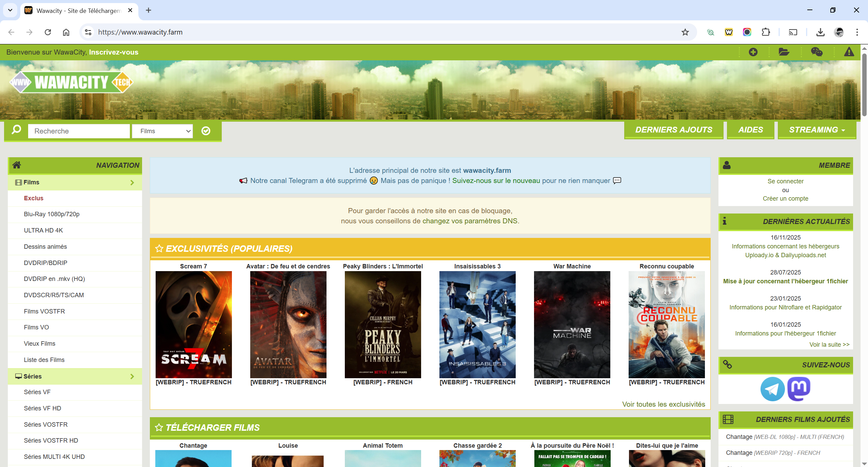Expand the Séries navigation section arrow

132,377
